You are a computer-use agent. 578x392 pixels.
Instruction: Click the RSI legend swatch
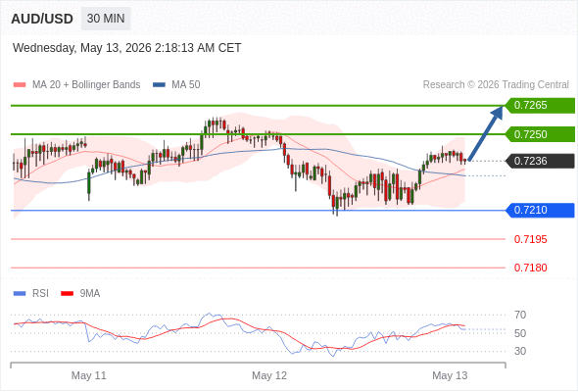pyautogui.click(x=20, y=294)
